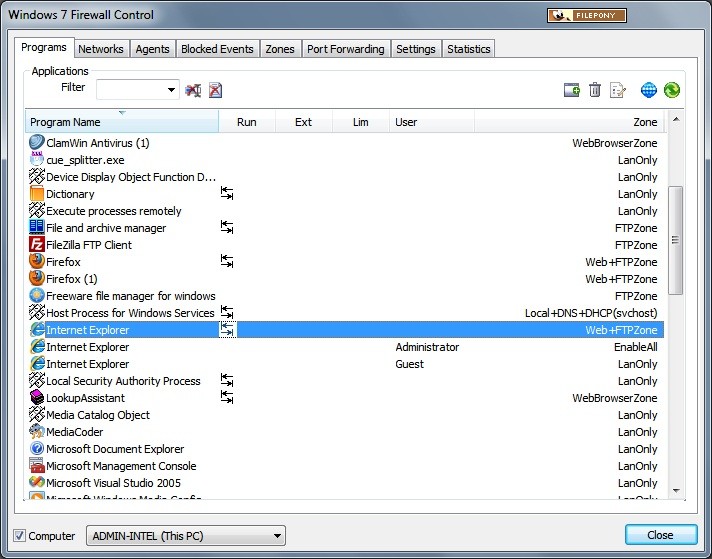Click Run arrows icon in Firefox row
712x559 pixels.
coord(227,261)
